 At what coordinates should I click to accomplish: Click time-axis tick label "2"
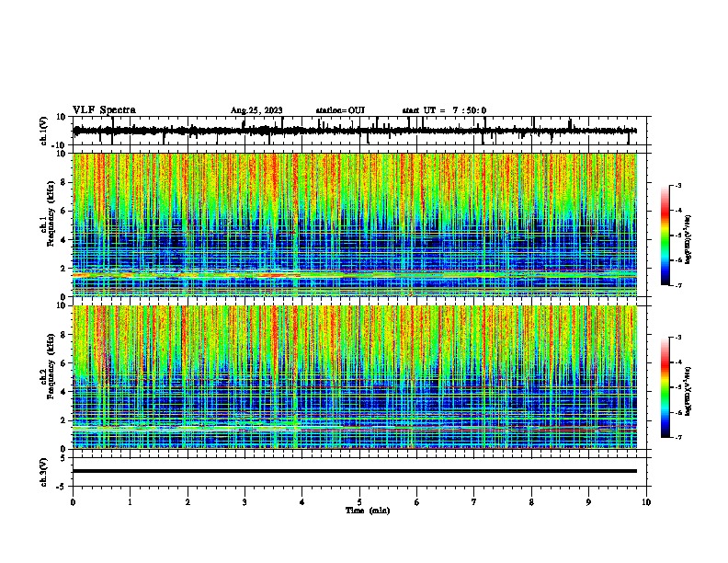(x=188, y=502)
